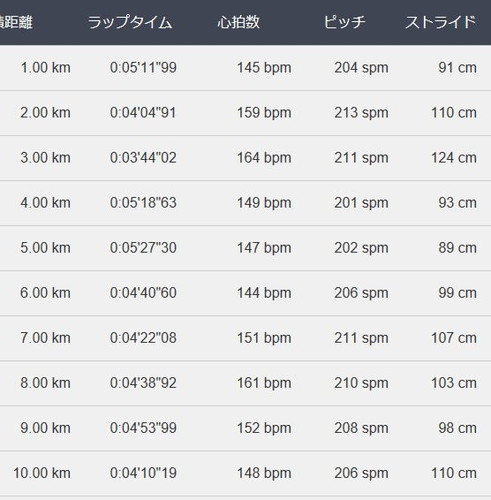Select the 161 bpm heart rate cell

tap(264, 383)
